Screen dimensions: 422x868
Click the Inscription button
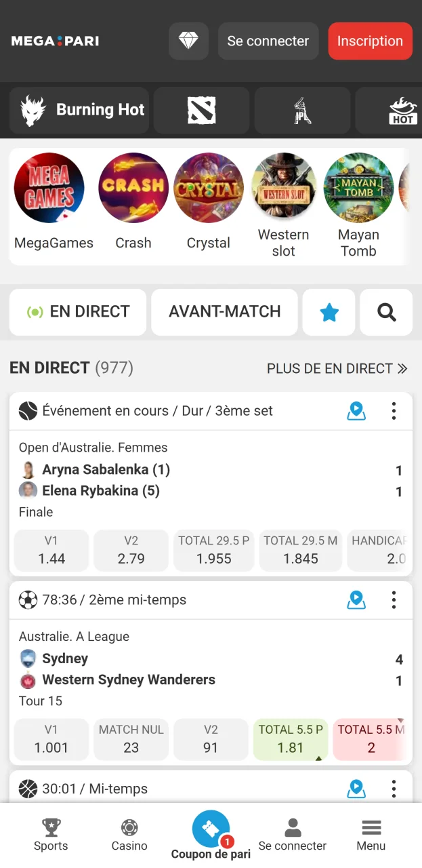coord(370,41)
